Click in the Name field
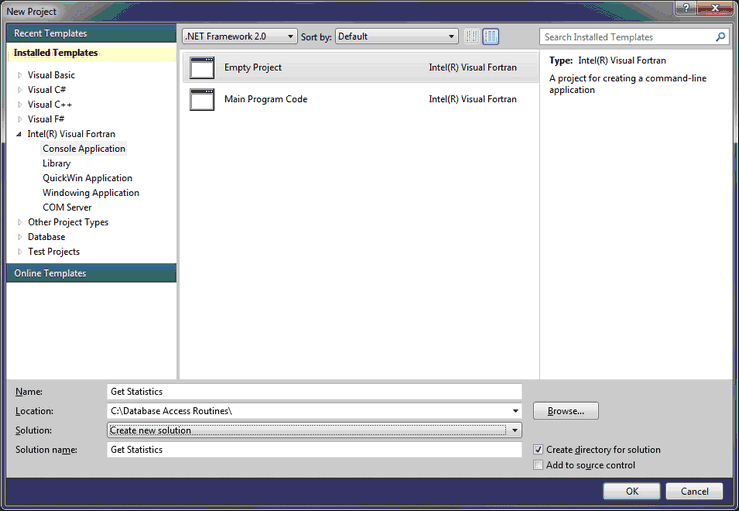Viewport: 739px width, 511px height. (x=314, y=392)
